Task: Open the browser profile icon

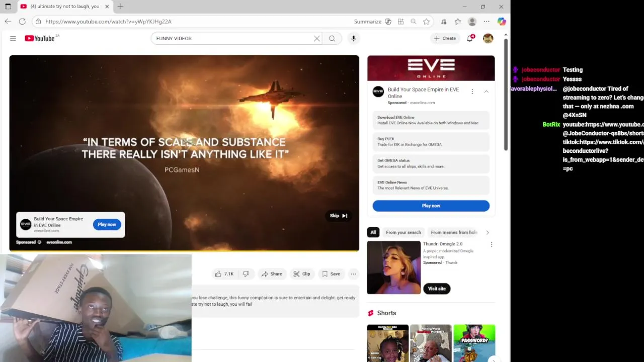Action: coord(472,22)
